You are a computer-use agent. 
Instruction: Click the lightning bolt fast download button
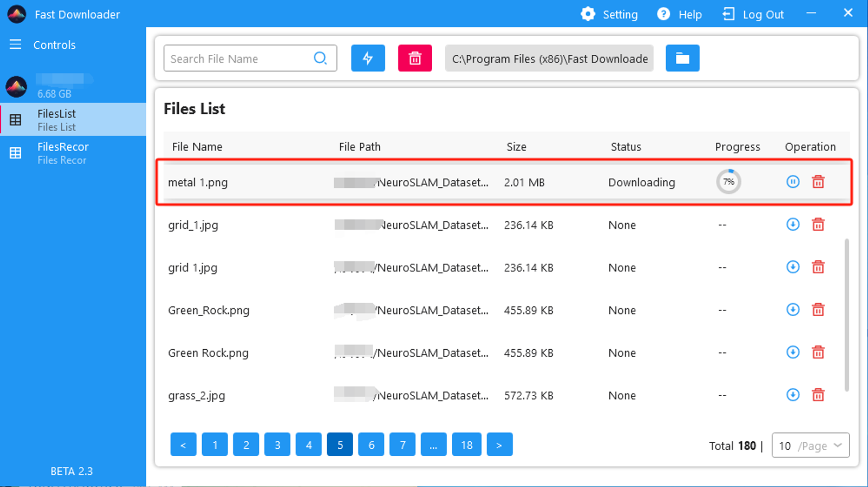point(368,58)
